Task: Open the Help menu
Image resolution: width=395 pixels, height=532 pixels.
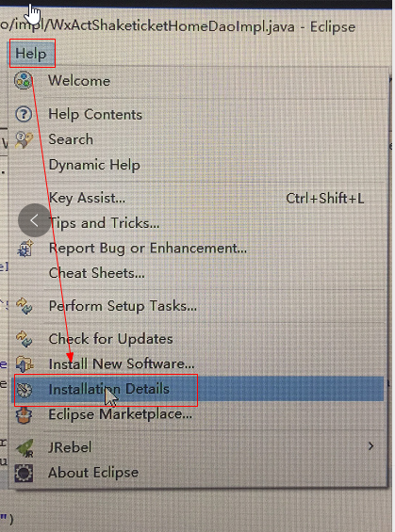Action: pyautogui.click(x=31, y=54)
